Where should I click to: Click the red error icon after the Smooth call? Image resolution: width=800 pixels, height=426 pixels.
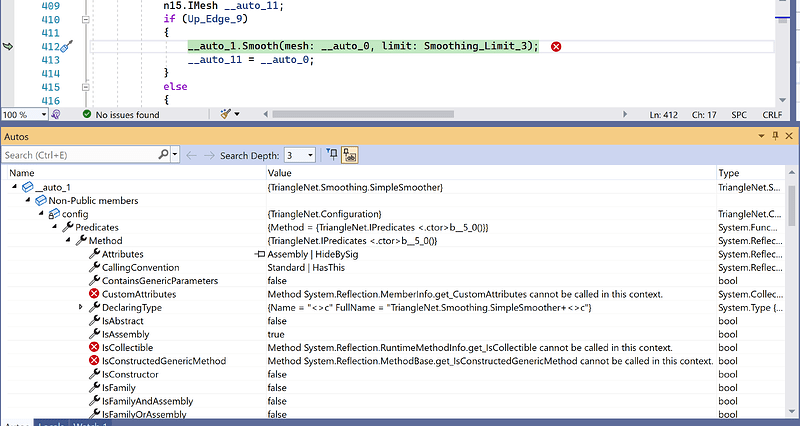(556, 46)
